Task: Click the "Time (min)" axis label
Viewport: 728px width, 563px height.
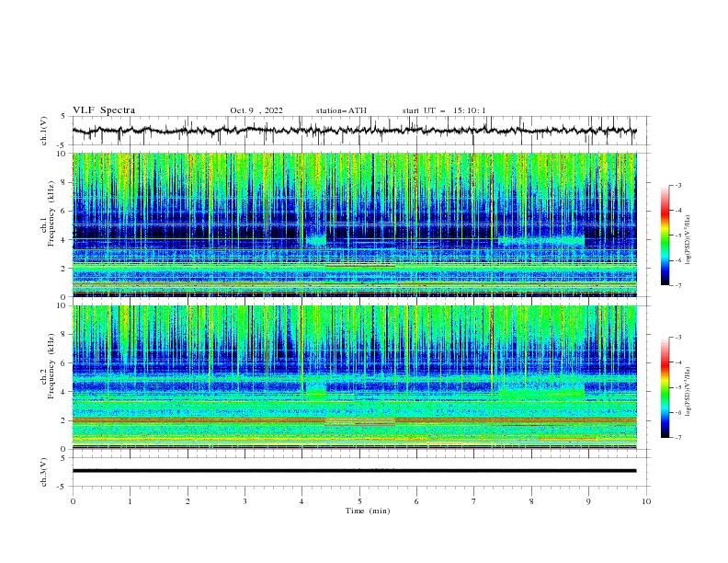Action: tap(368, 511)
